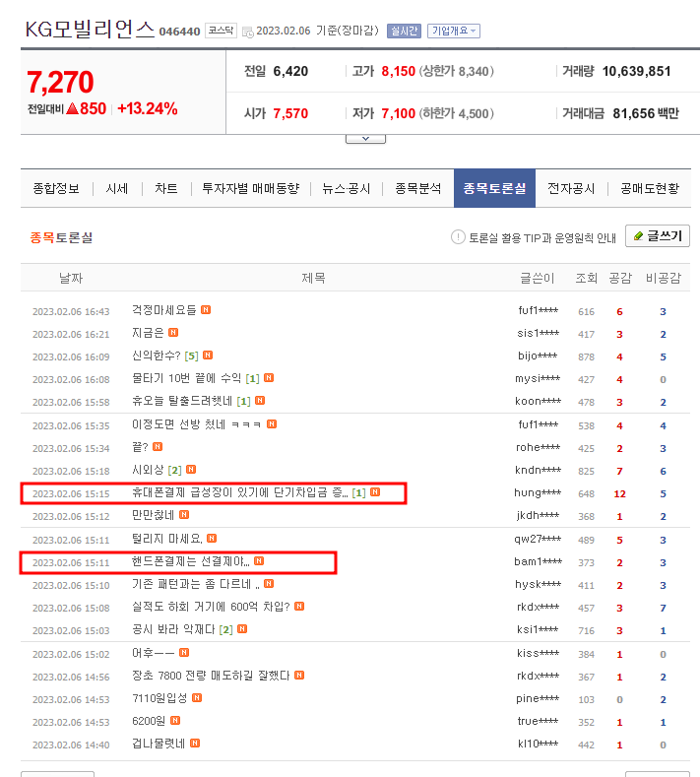
Task: Click the N icon next to 6200원
Action: 175,721
